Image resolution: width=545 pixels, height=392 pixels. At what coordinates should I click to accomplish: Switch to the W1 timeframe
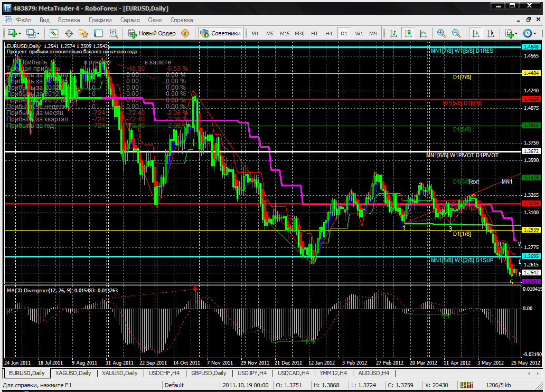(x=359, y=33)
